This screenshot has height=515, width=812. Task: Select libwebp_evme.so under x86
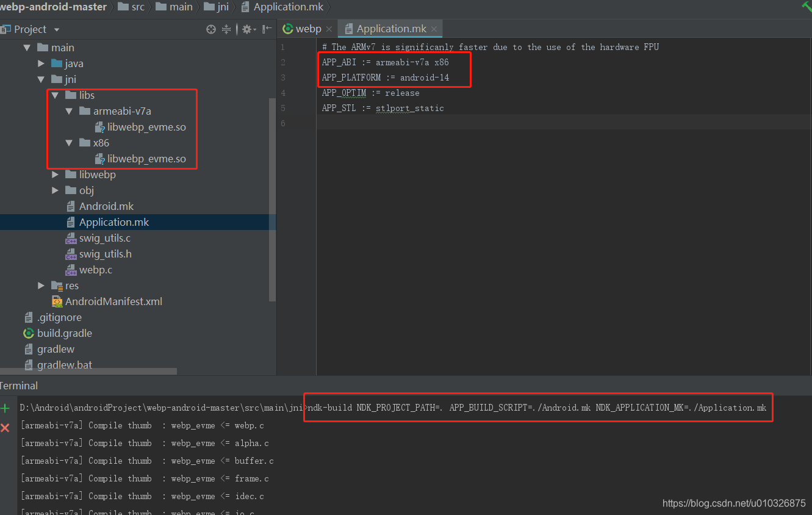point(140,159)
